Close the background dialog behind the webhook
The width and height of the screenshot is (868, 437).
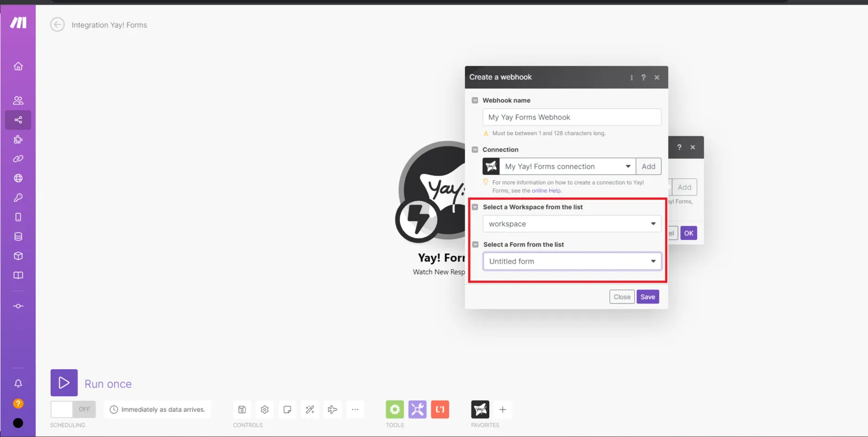point(693,147)
